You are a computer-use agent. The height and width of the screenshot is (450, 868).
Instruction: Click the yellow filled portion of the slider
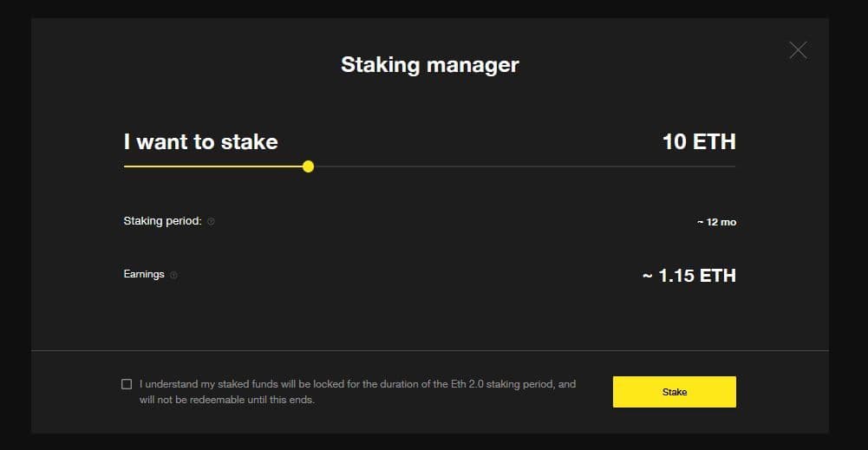217,166
